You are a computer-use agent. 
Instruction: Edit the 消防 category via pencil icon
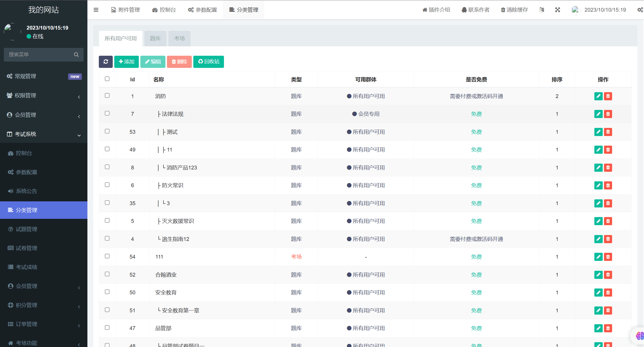point(598,96)
